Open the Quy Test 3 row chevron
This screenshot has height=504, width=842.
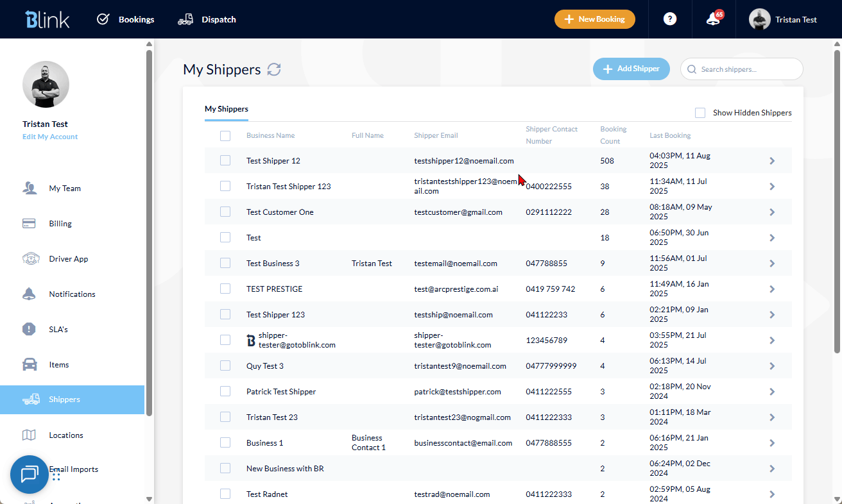pos(772,366)
